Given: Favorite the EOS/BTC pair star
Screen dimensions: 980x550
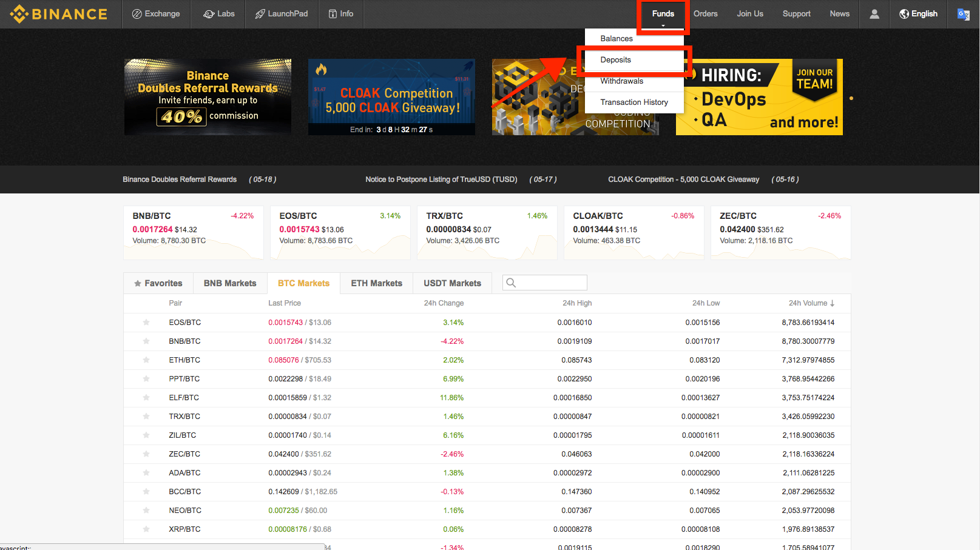Looking at the screenshot, I should point(146,323).
